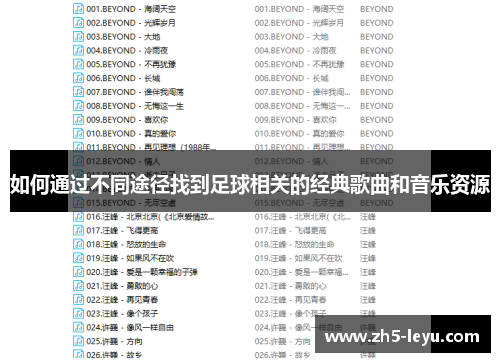
Task: Select gray title cell 017.汪峰 - 飞得更高
Action: (290, 231)
